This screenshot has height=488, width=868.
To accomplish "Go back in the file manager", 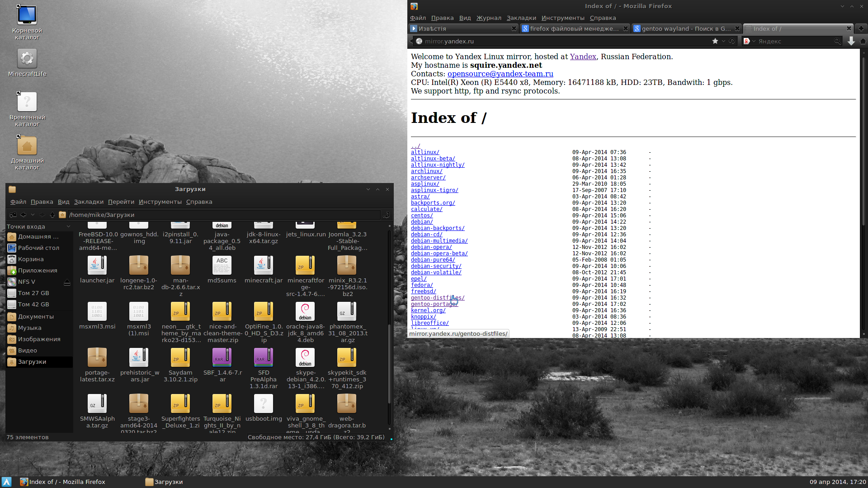I will (x=23, y=215).
